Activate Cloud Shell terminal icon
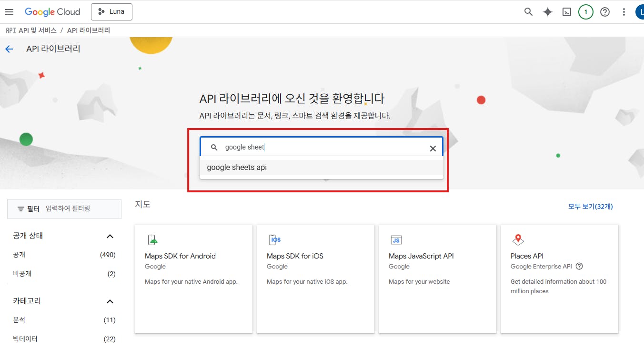The width and height of the screenshot is (644, 348). click(567, 12)
